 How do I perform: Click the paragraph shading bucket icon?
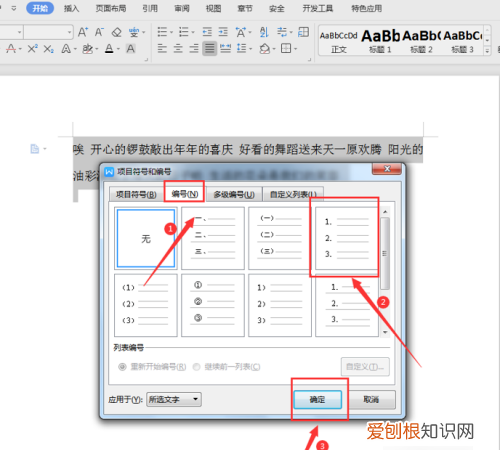click(x=265, y=49)
